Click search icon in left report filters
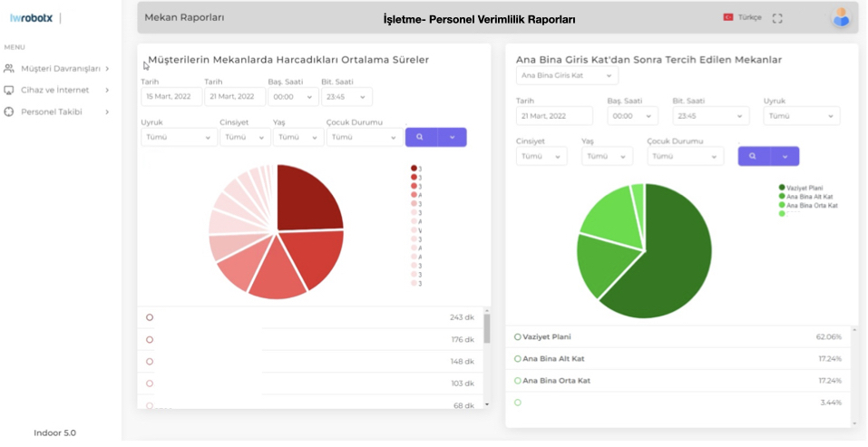Viewport: 868px width, 447px height. [420, 137]
